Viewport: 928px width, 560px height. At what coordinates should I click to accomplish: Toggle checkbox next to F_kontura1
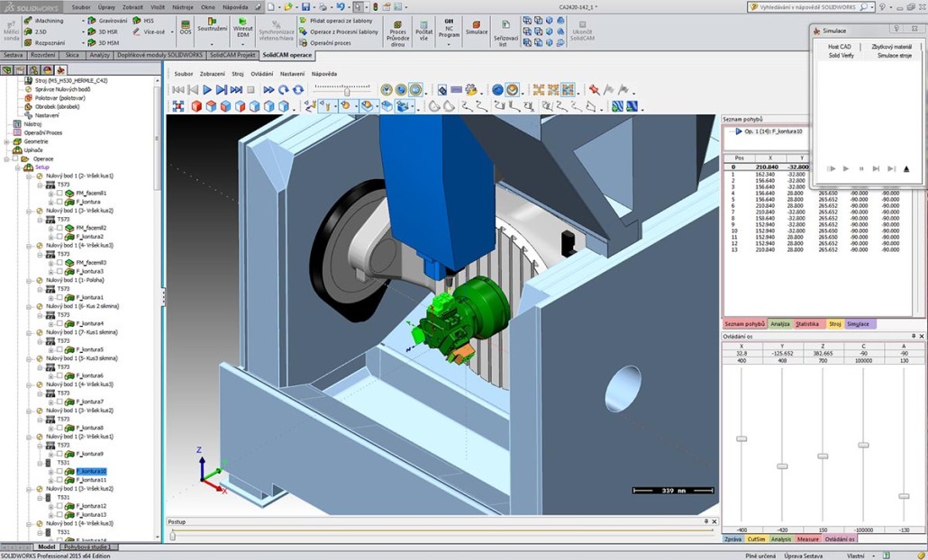tap(59, 297)
